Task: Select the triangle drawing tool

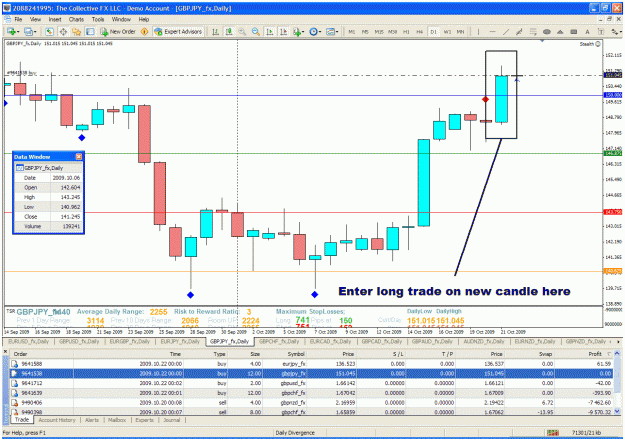Action: point(560,31)
